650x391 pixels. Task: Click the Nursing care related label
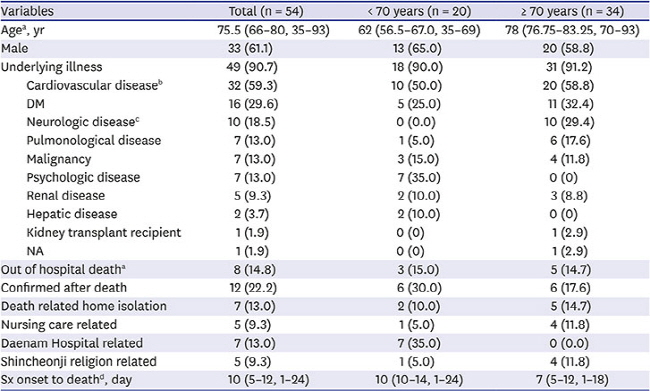point(59,325)
